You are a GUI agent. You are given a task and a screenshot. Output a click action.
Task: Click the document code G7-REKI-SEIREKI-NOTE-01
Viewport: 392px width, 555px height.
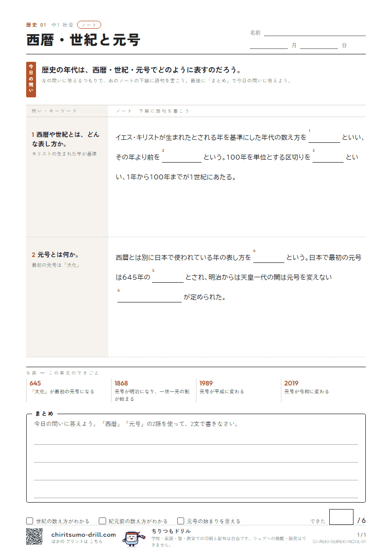pos(339,542)
